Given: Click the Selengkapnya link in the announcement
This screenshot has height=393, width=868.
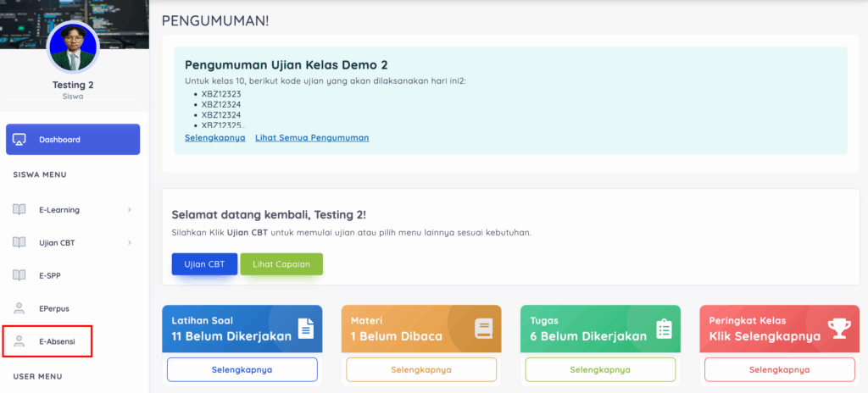Looking at the screenshot, I should tap(214, 137).
